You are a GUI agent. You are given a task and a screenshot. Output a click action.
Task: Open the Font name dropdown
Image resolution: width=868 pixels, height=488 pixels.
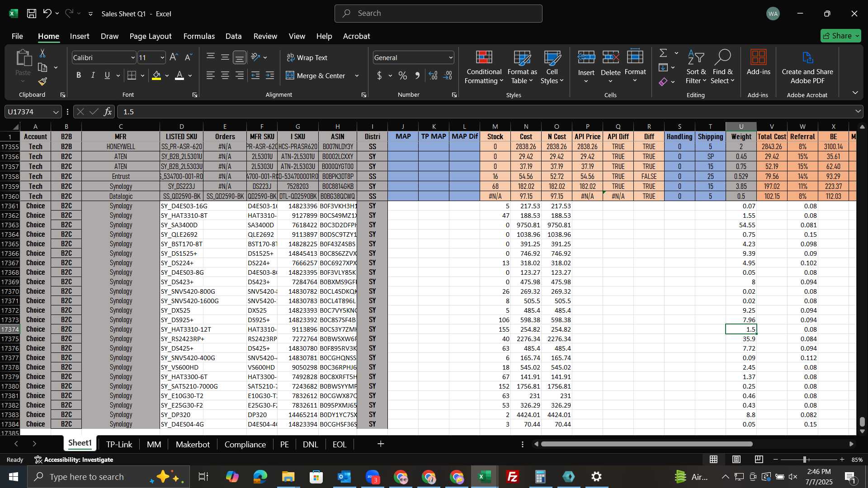133,58
